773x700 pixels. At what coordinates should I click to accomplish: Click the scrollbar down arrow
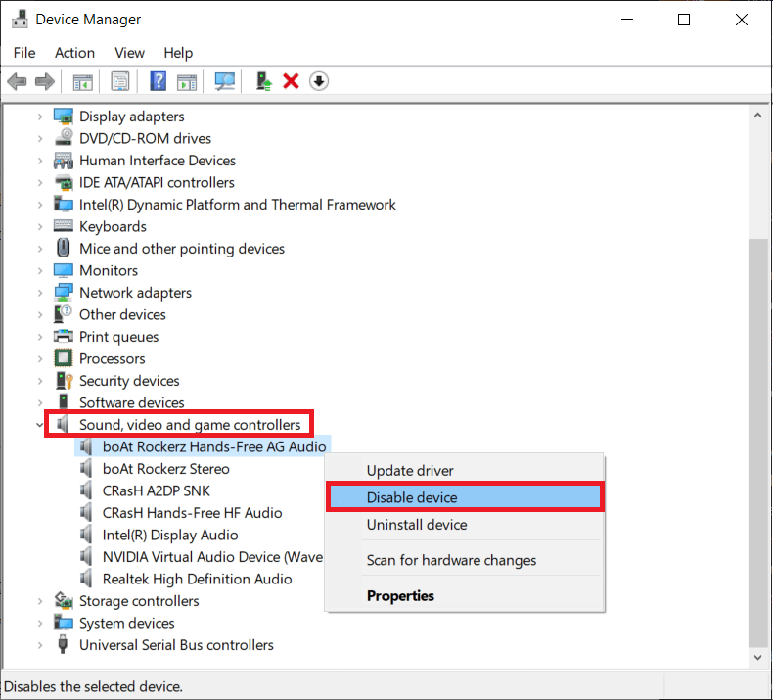pyautogui.click(x=757, y=657)
